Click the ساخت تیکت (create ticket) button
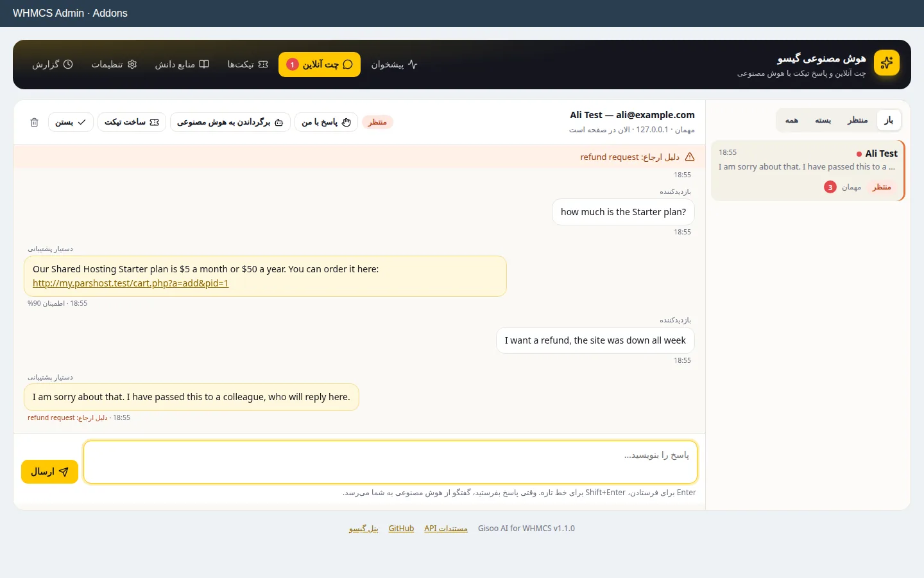Image resolution: width=924 pixels, height=578 pixels. pyautogui.click(x=132, y=122)
